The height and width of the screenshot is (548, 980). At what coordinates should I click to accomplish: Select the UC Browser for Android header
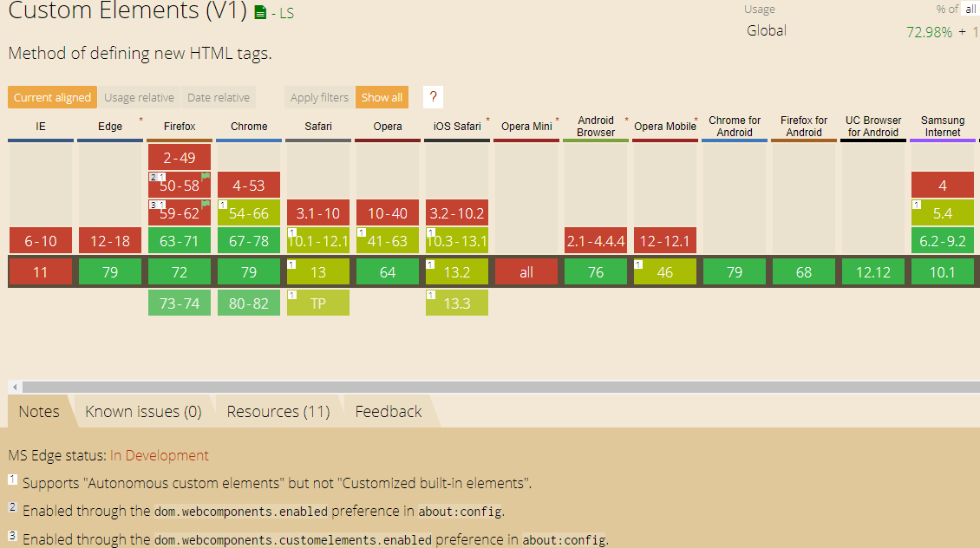(x=873, y=127)
